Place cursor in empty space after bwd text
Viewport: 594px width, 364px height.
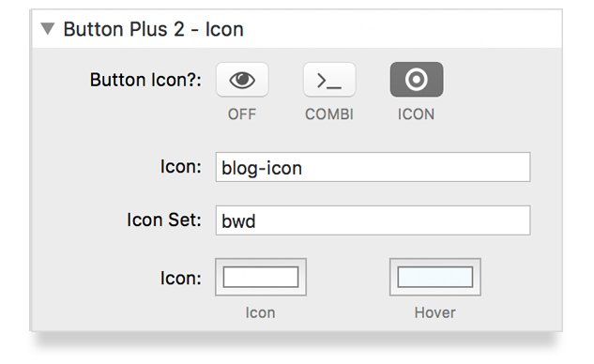coord(392,220)
